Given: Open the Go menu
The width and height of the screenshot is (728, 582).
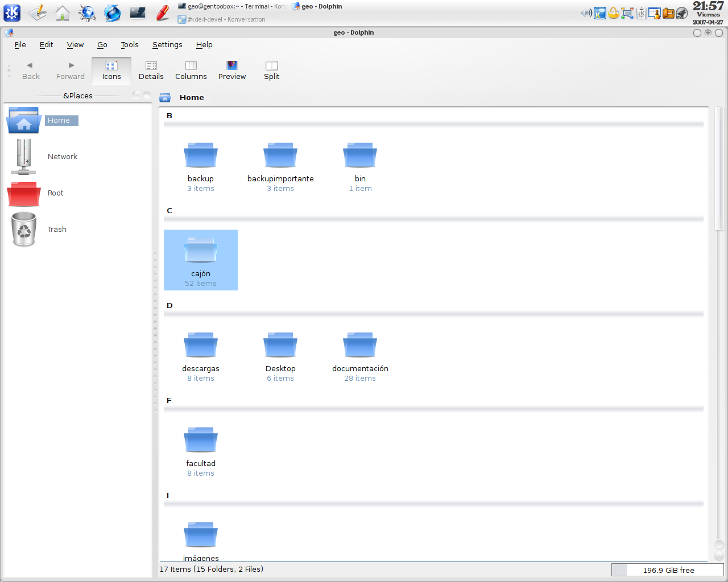Looking at the screenshot, I should pos(102,45).
